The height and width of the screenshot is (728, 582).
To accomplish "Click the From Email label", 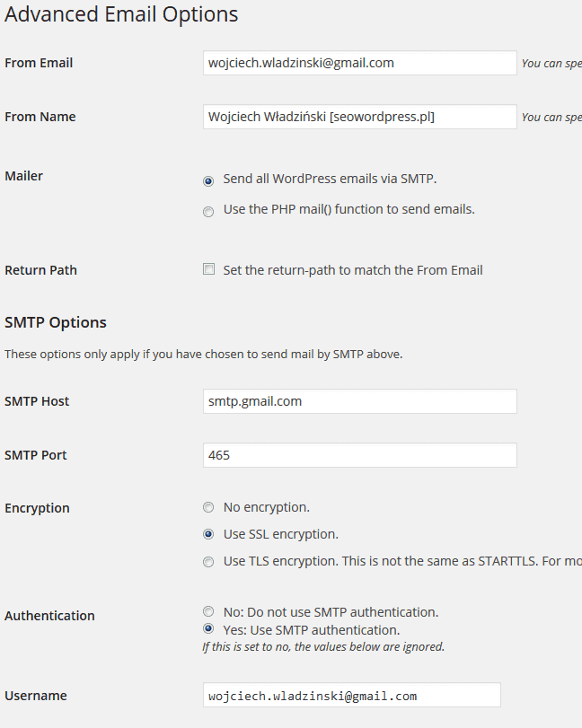I will click(39, 63).
